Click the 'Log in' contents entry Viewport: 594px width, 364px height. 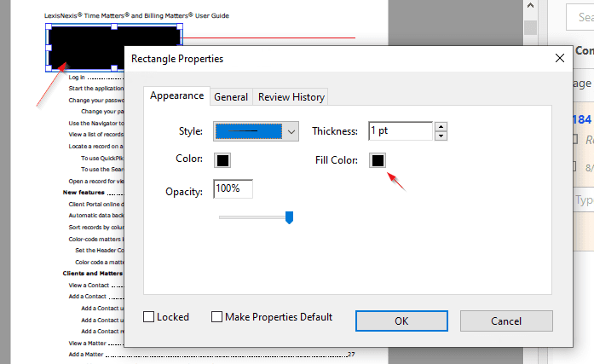click(x=77, y=78)
